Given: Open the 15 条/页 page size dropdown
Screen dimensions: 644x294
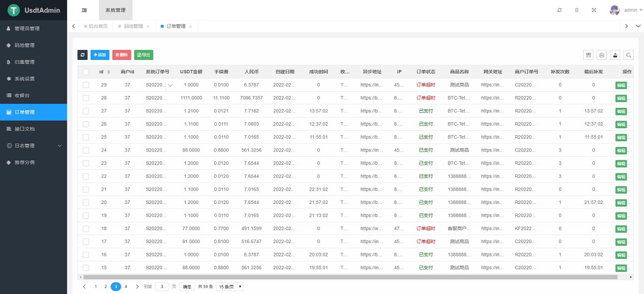Looking at the screenshot, I should [x=230, y=287].
